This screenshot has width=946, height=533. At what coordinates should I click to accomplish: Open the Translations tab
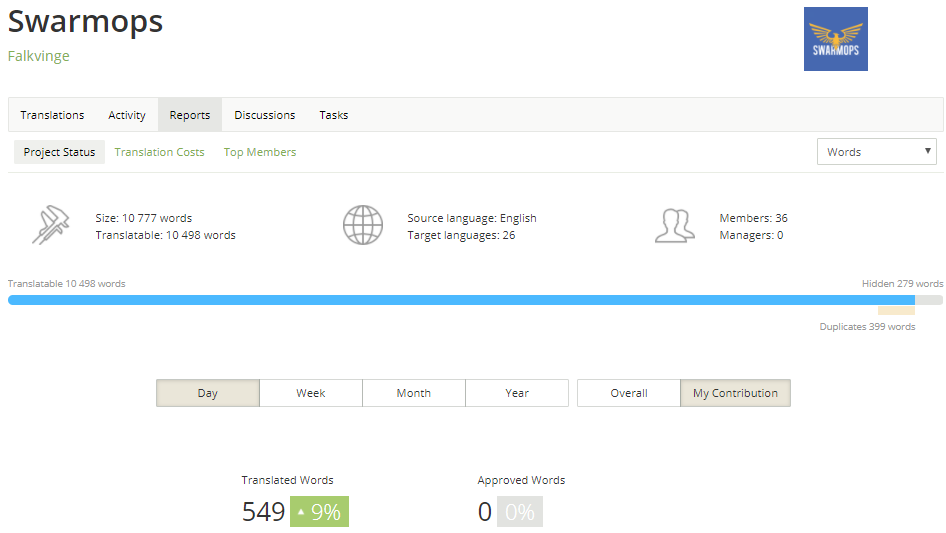(x=52, y=115)
